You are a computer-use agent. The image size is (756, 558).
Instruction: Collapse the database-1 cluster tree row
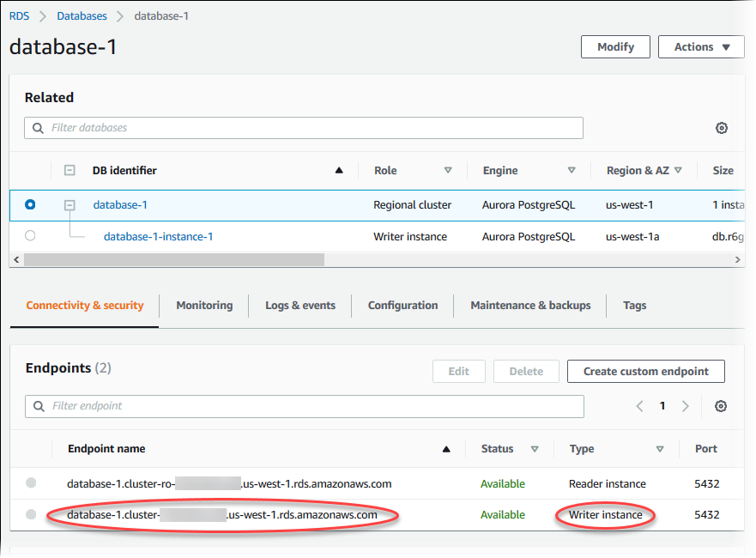(x=70, y=205)
